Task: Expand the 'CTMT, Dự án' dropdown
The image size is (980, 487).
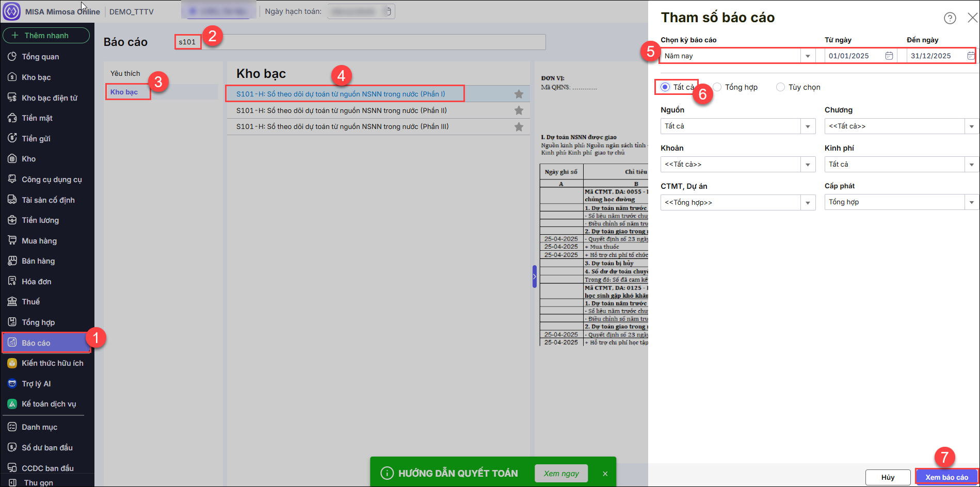Action: tap(808, 203)
